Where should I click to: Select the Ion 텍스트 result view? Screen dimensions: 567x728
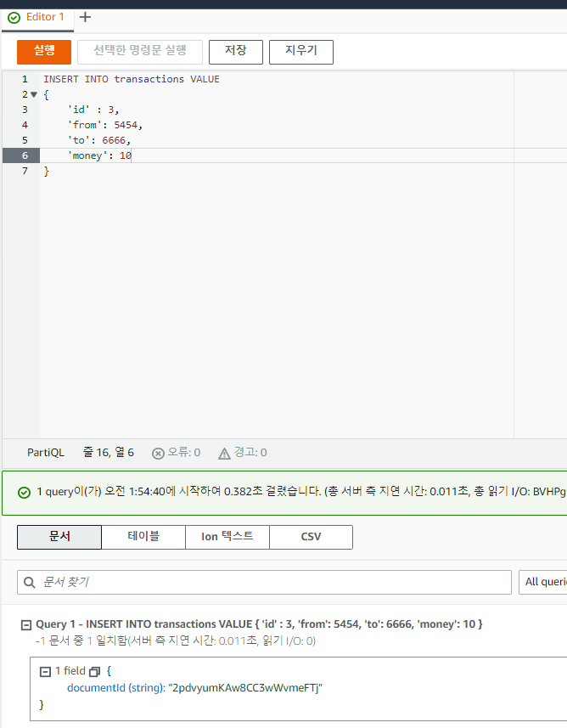pyautogui.click(x=227, y=537)
